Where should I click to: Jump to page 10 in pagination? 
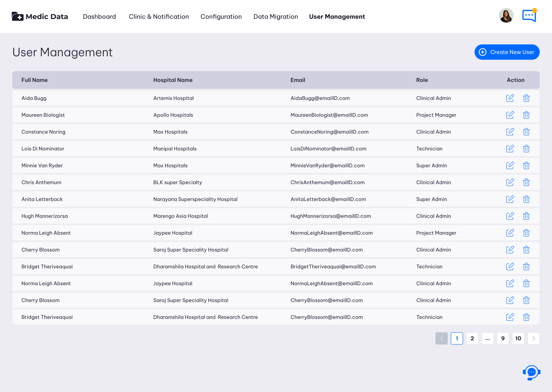coord(518,338)
